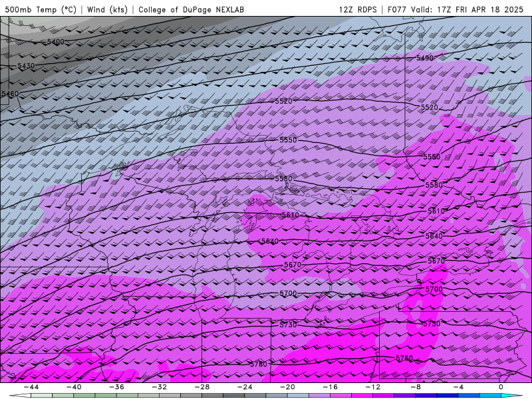Click the "12Z RDPS" model run text
Viewport: 532px width, 399px height.
(x=358, y=9)
